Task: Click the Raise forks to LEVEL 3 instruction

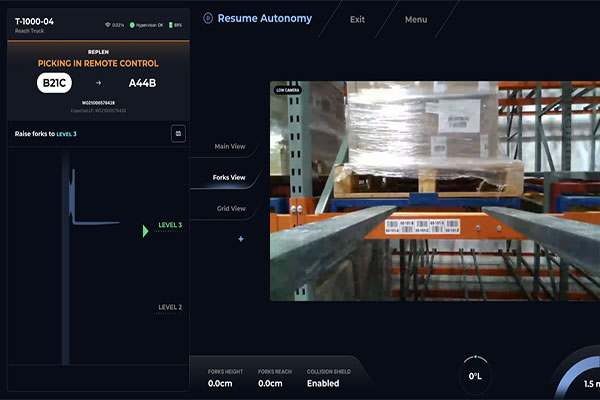Action: [46, 134]
